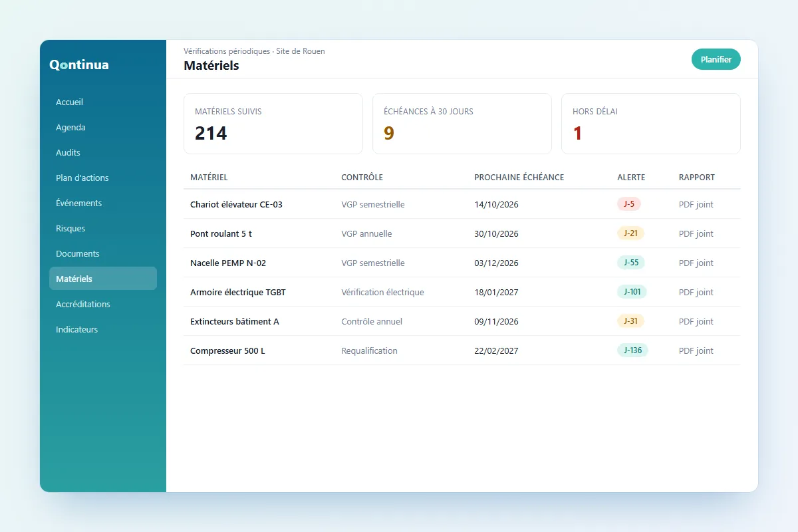
Task: Go to Documents
Action: pos(103,253)
